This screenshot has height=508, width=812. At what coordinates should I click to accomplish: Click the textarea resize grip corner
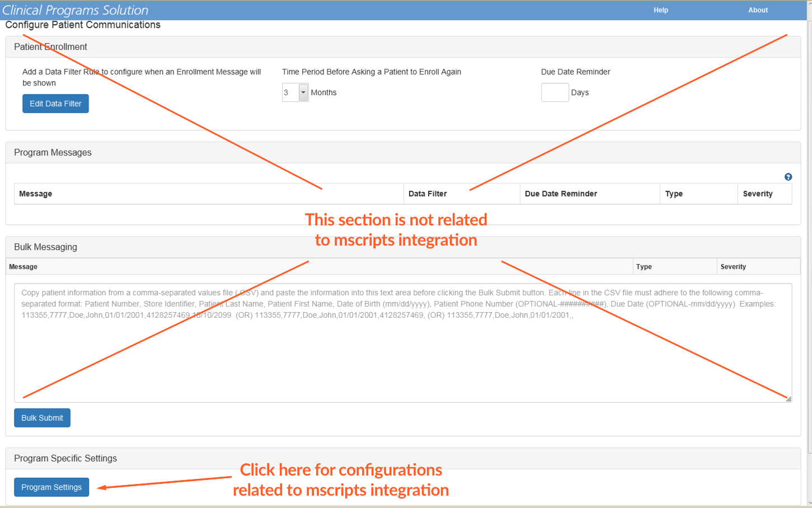pyautogui.click(x=788, y=398)
